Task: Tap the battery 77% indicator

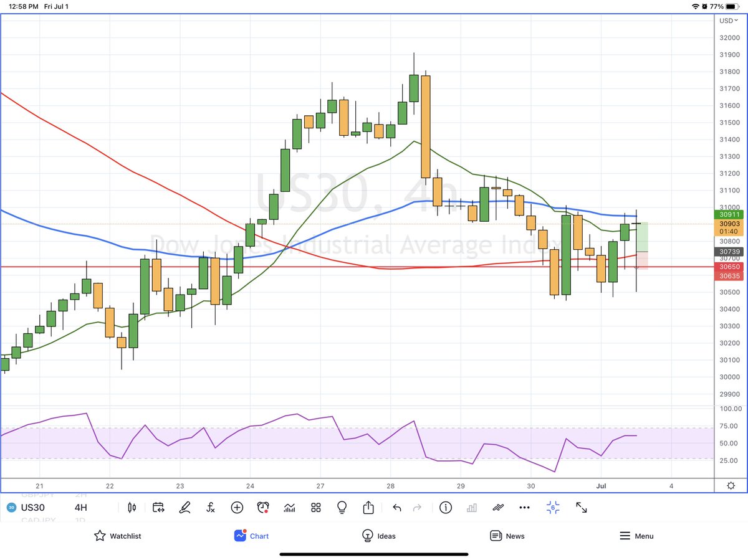Action: point(724,6)
